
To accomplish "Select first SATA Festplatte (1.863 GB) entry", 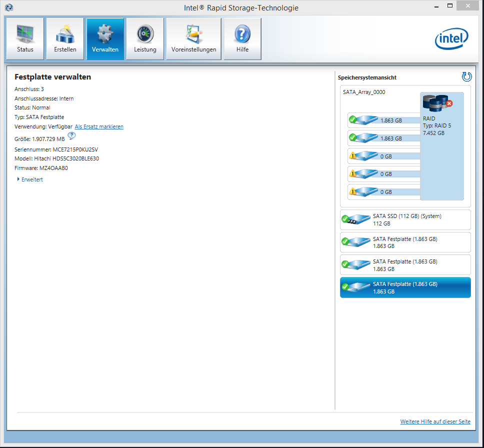I will coord(405,242).
